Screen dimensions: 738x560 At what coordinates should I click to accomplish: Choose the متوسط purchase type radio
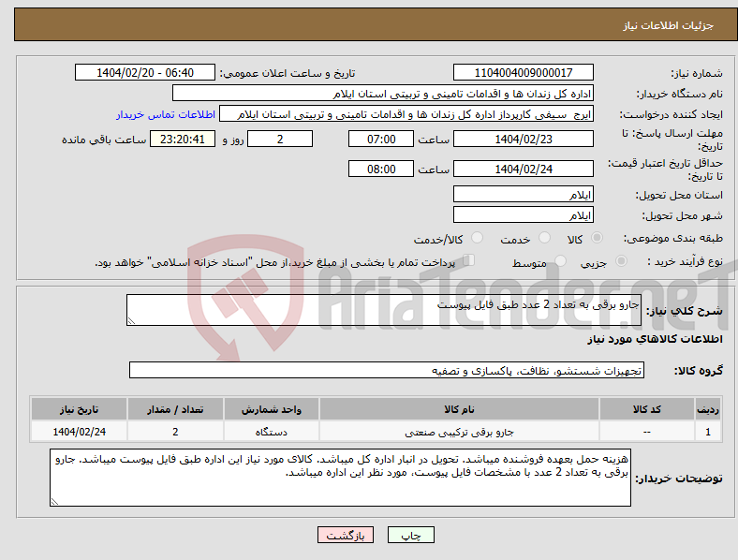(561, 260)
